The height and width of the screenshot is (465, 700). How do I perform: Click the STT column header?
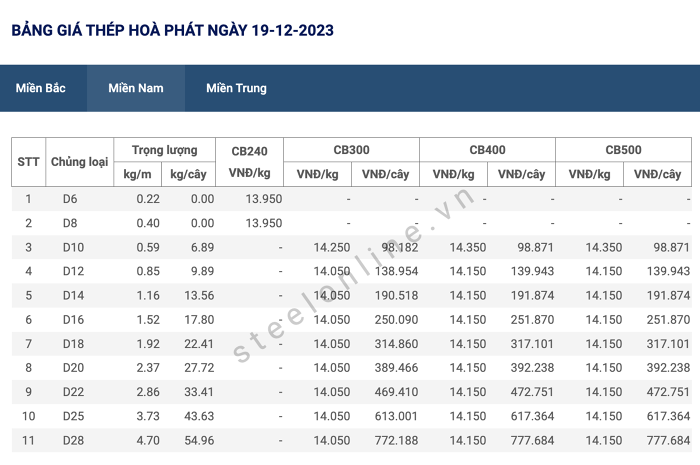[x=29, y=162]
